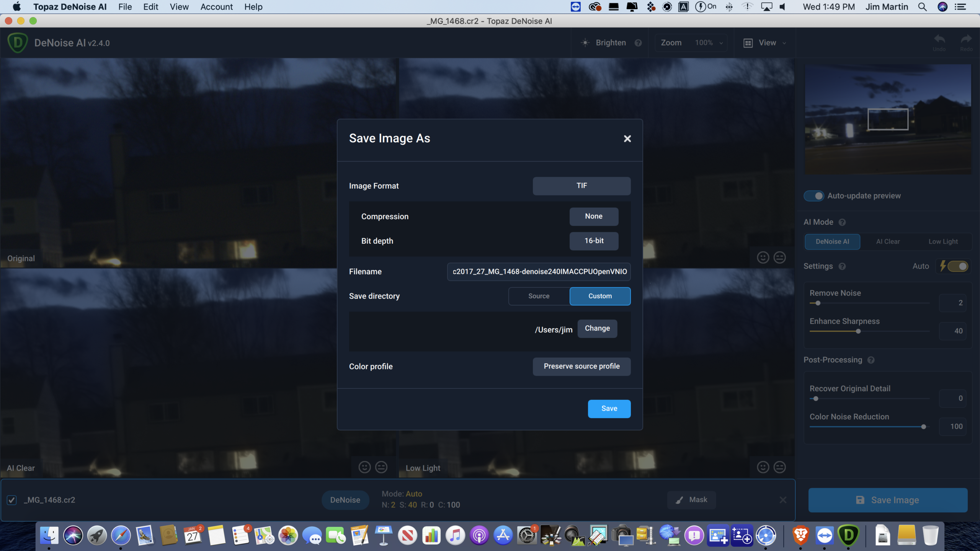This screenshot has width=980, height=551.
Task: Open the Edit menu
Action: pyautogui.click(x=150, y=7)
